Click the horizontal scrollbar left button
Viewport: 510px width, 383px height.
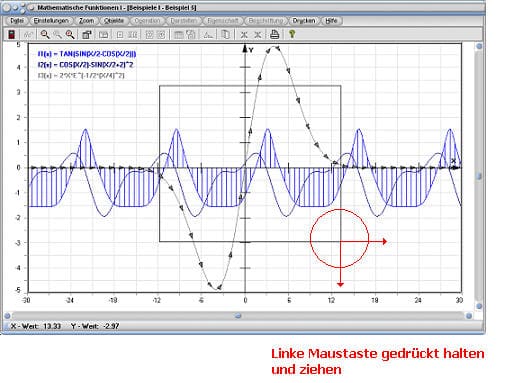(x=7, y=315)
